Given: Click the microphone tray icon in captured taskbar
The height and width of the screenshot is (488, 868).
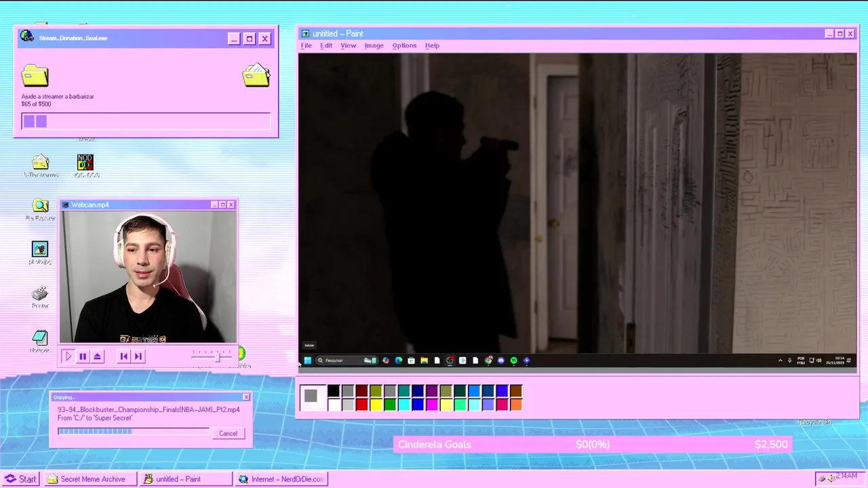Looking at the screenshot, I should click(790, 361).
